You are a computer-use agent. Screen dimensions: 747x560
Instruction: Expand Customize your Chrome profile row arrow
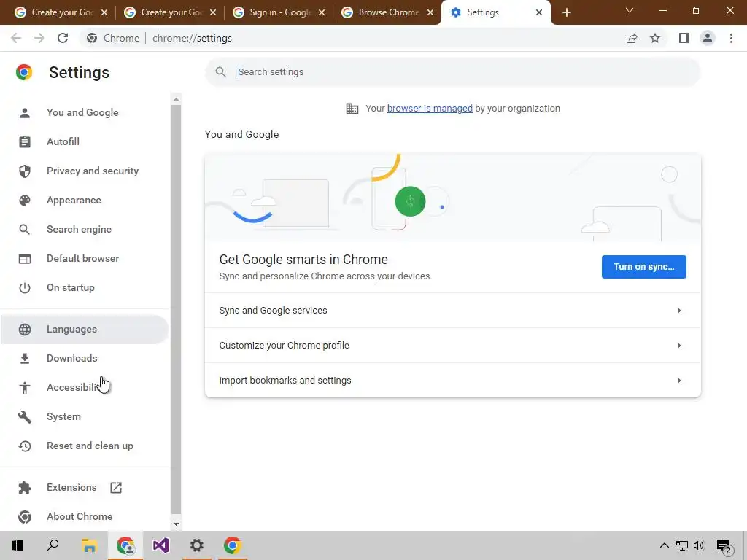679,346
